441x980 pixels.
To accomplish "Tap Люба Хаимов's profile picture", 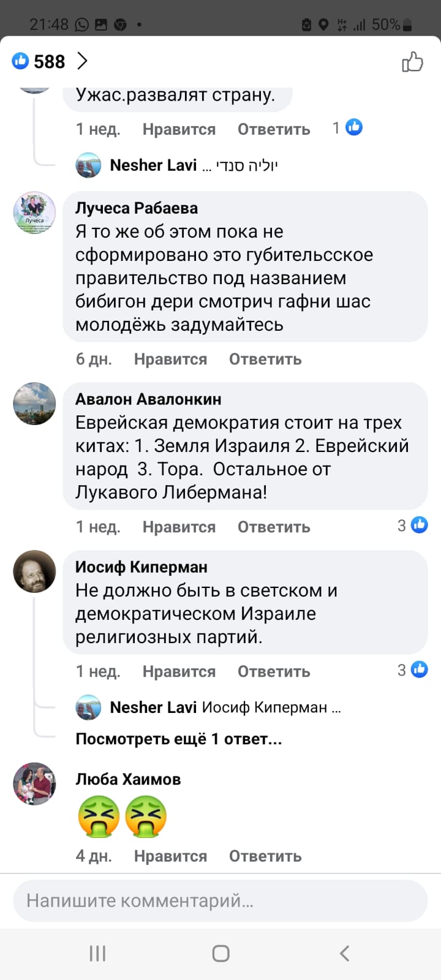I will tap(35, 783).
